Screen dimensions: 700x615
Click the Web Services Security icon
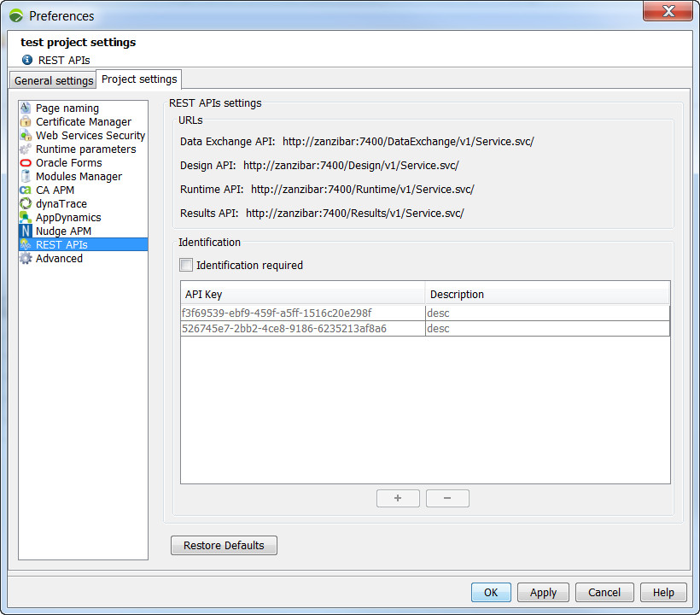click(x=26, y=136)
